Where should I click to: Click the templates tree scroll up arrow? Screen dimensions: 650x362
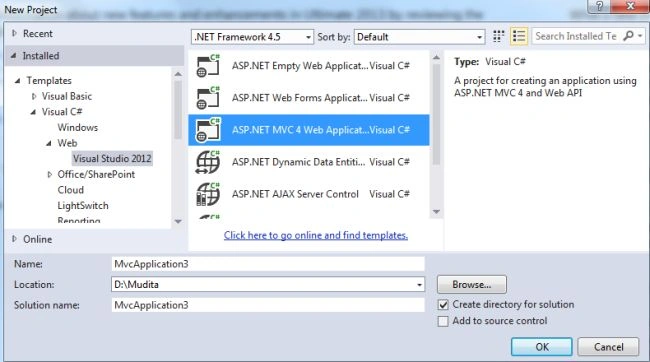178,74
